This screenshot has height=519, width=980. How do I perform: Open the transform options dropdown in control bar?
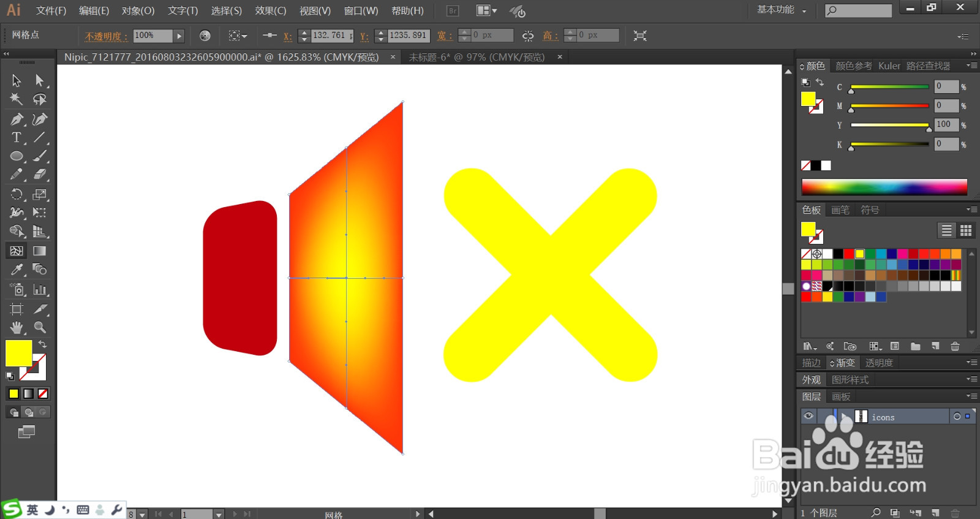pyautogui.click(x=238, y=36)
